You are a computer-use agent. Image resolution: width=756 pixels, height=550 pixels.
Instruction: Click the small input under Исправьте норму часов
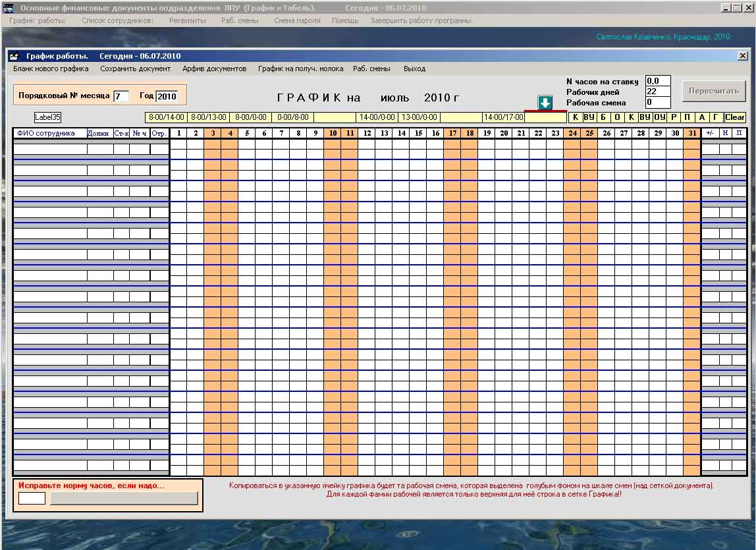32,498
